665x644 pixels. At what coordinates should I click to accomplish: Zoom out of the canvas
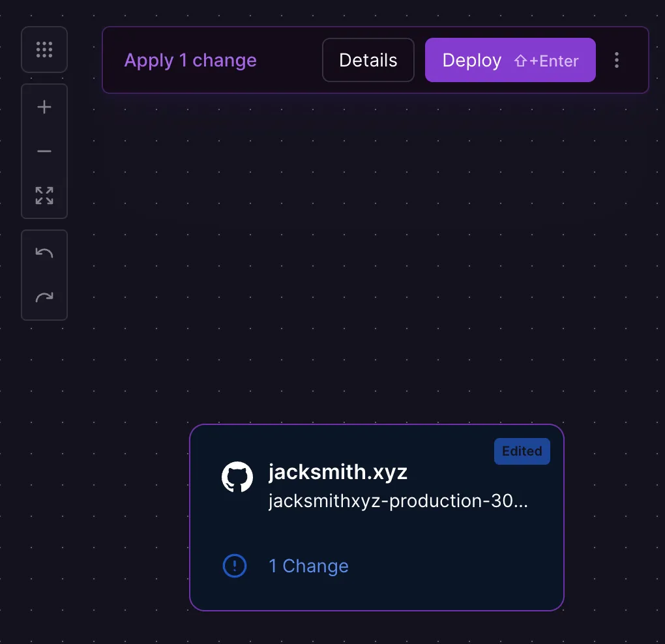click(x=44, y=151)
